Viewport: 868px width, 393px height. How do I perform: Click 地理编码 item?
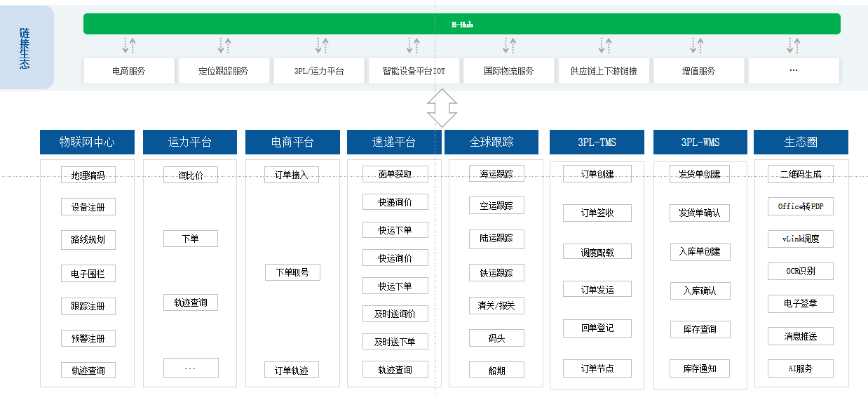(88, 175)
